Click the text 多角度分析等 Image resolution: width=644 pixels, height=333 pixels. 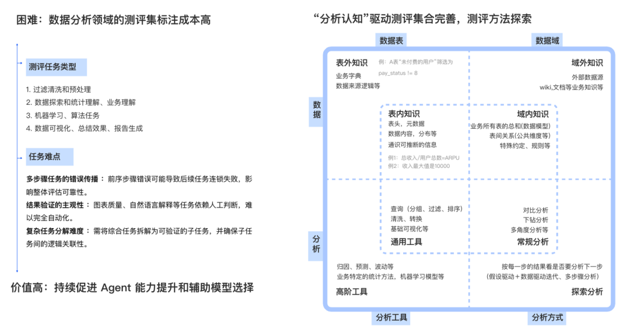coord(530,230)
